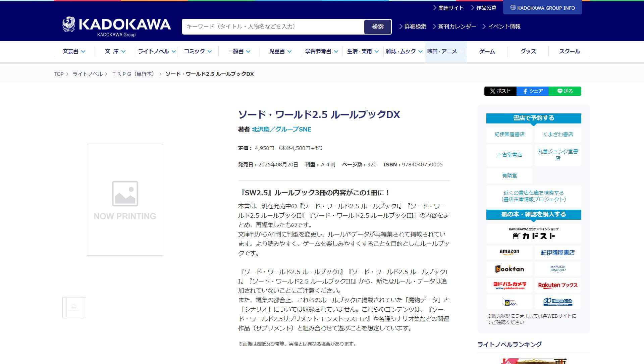Click the book title ソード・ワールド2.5 ルールブックDX heading
644x364 pixels.
[x=319, y=114]
